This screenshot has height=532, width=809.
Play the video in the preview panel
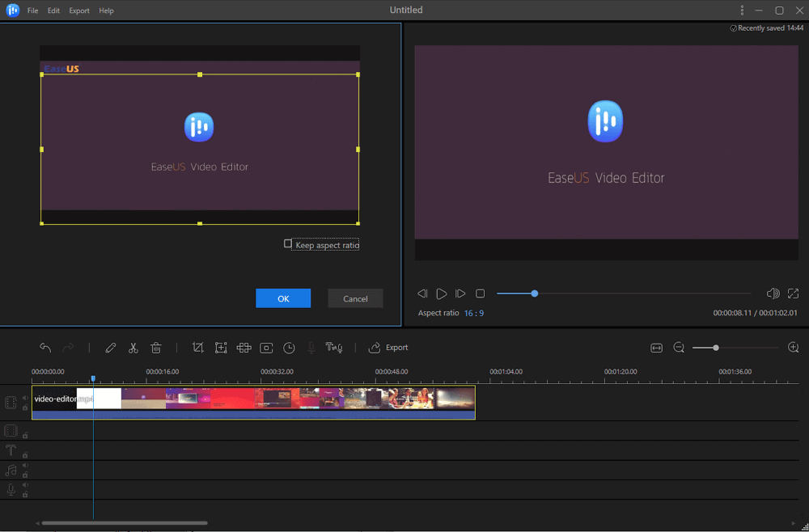441,293
